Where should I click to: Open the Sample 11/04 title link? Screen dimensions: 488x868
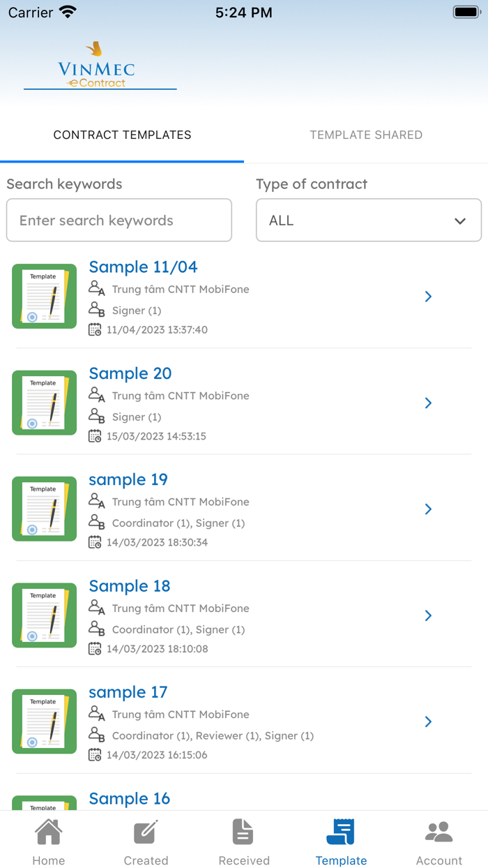[x=143, y=267]
